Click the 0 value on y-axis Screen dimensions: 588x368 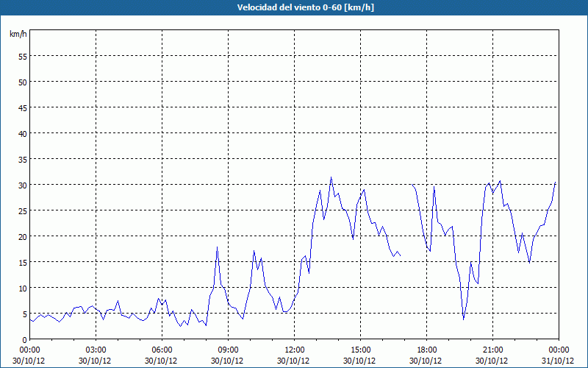(x=25, y=339)
